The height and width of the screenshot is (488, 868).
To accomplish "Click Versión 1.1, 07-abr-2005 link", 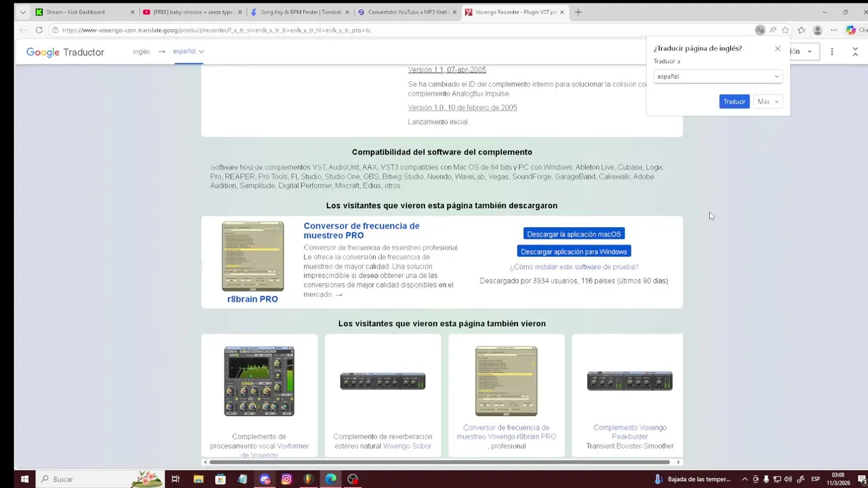I will (447, 70).
